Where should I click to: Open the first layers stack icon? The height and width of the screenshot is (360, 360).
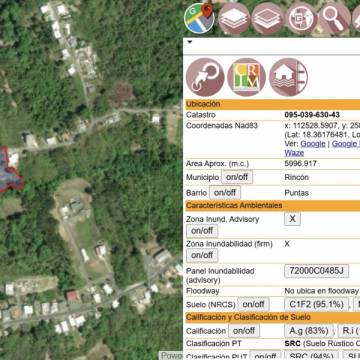point(234,19)
